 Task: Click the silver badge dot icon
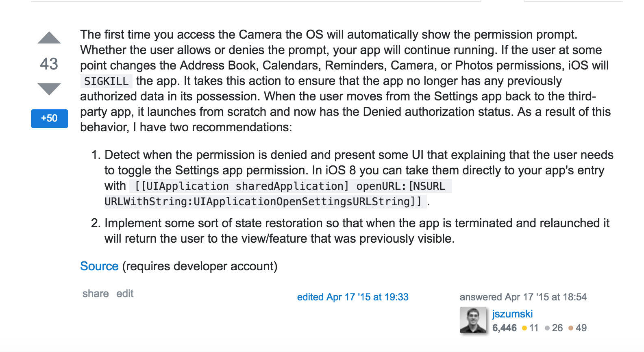pos(547,328)
